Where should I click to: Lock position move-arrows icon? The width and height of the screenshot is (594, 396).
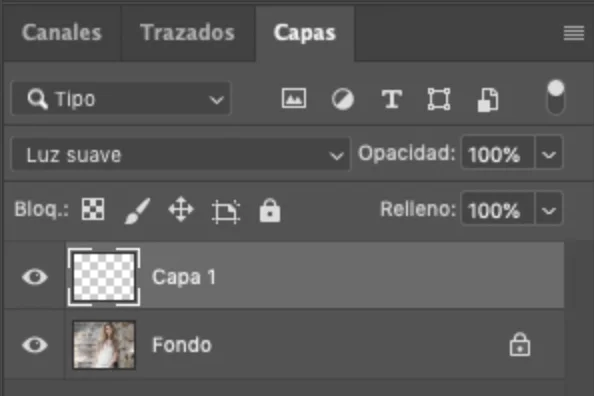pyautogui.click(x=181, y=209)
